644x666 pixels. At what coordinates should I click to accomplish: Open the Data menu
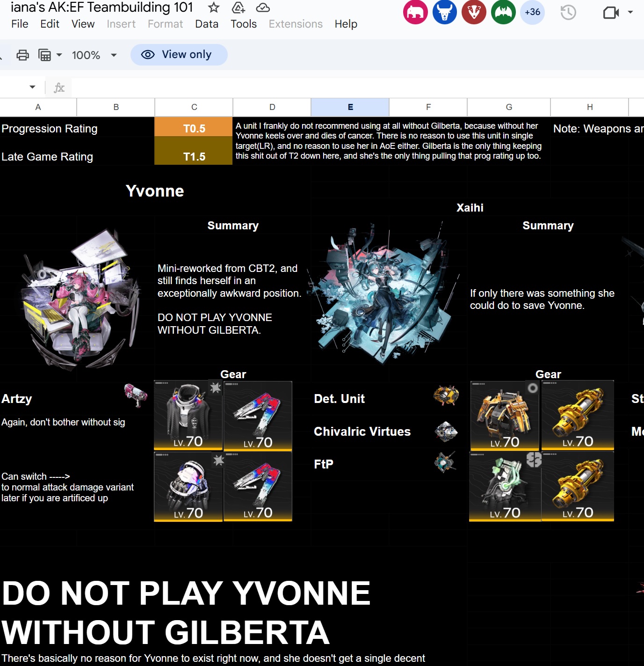click(207, 24)
